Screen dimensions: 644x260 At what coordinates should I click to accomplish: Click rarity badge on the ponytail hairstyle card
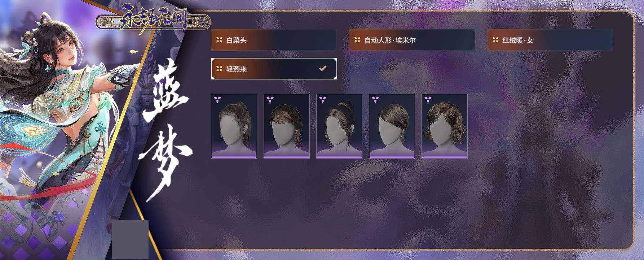(x=217, y=100)
